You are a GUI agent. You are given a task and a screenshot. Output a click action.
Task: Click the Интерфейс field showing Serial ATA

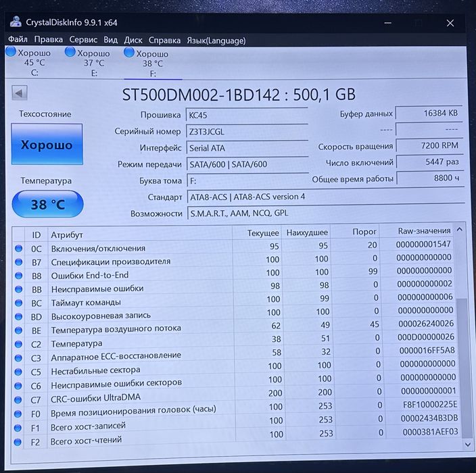[x=247, y=148]
